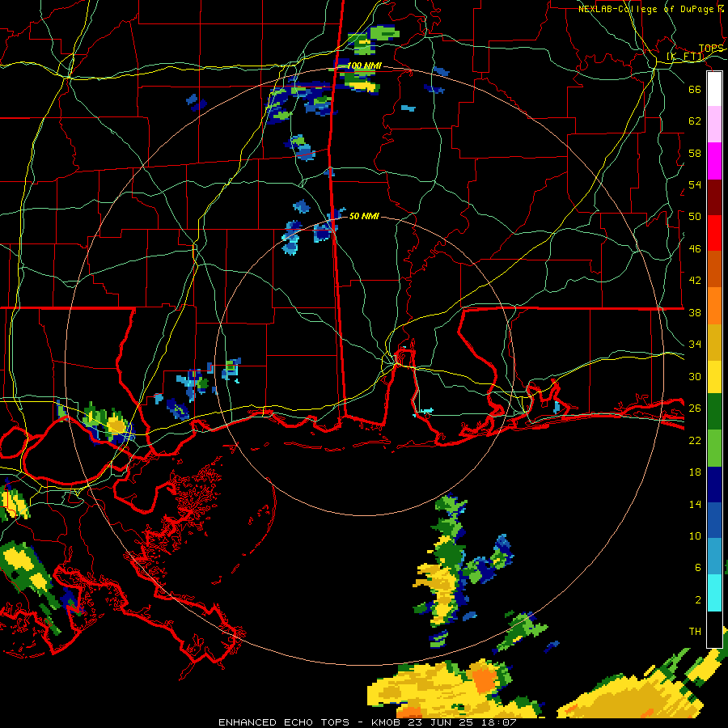Image resolution: width=728 pixels, height=728 pixels.
Task: Click legend value "2"
Action: point(697,600)
